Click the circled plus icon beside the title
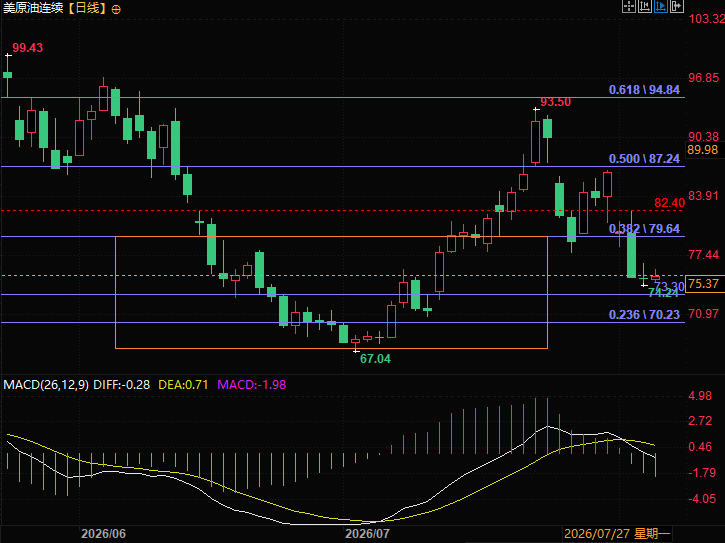This screenshot has width=725, height=543. pyautogui.click(x=116, y=9)
